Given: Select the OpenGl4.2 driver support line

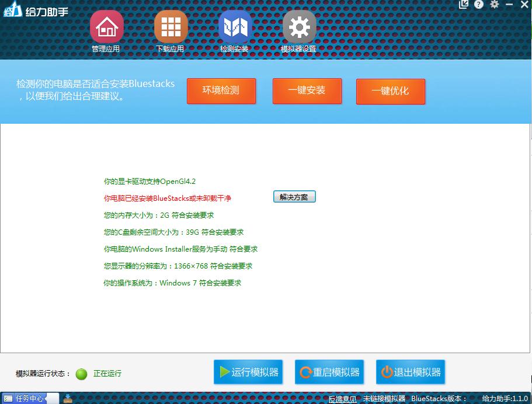Looking at the screenshot, I should (149, 182).
